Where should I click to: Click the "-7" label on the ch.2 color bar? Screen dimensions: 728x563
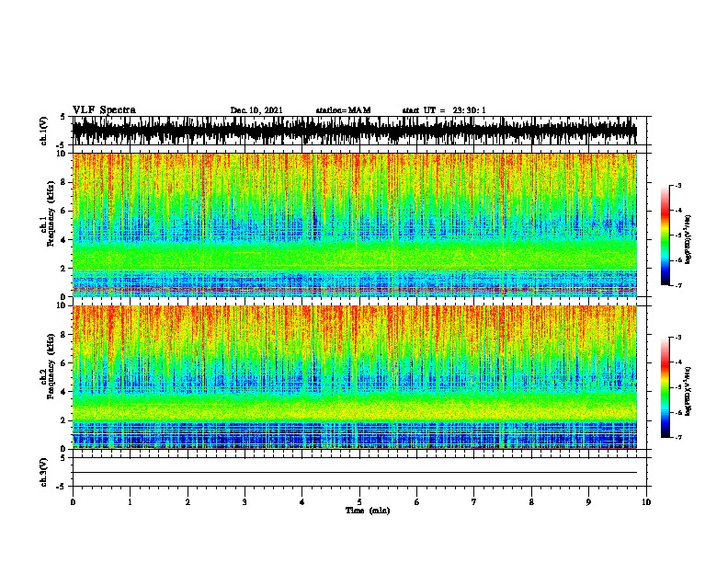(x=678, y=438)
